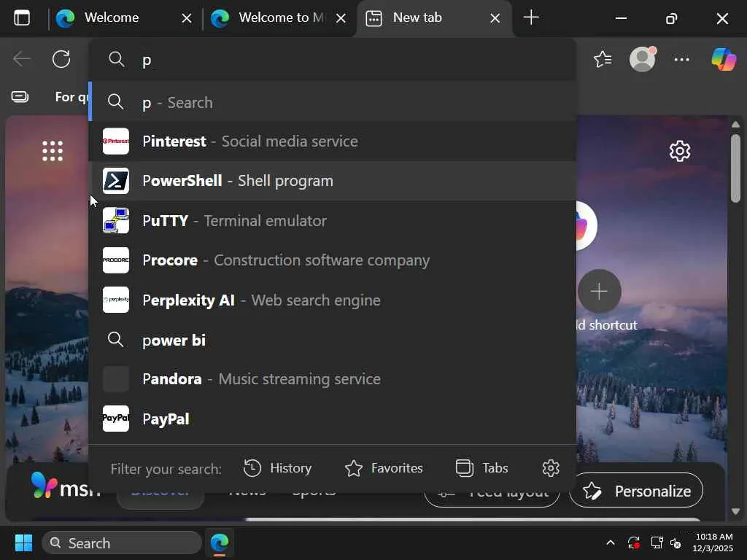747x560 pixels.
Task: Select the Pandora music streaming suggestion
Action: click(x=333, y=379)
